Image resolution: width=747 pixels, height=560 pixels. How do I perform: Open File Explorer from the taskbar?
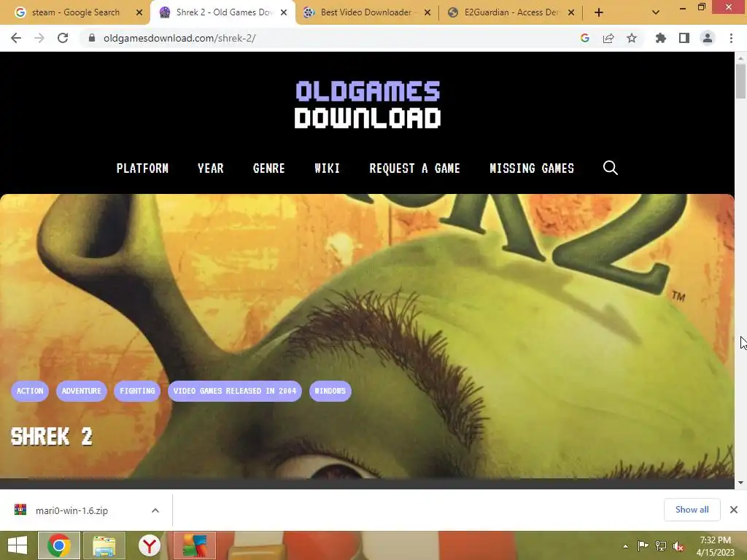(x=104, y=545)
